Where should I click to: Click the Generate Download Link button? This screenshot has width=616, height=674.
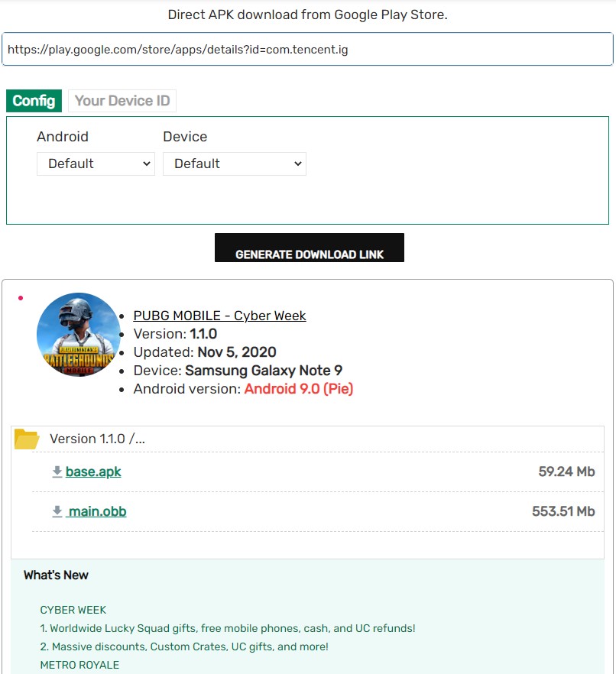click(x=309, y=248)
